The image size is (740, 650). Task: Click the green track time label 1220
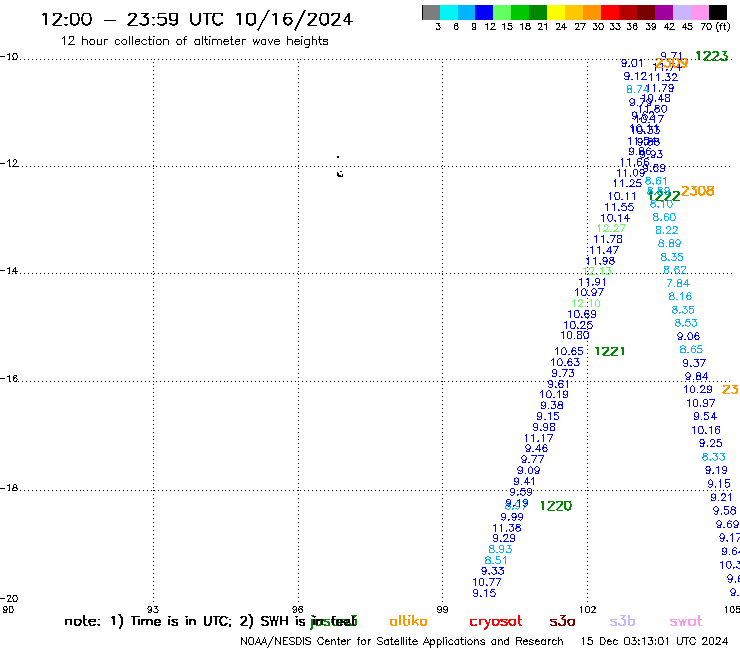pyautogui.click(x=555, y=506)
